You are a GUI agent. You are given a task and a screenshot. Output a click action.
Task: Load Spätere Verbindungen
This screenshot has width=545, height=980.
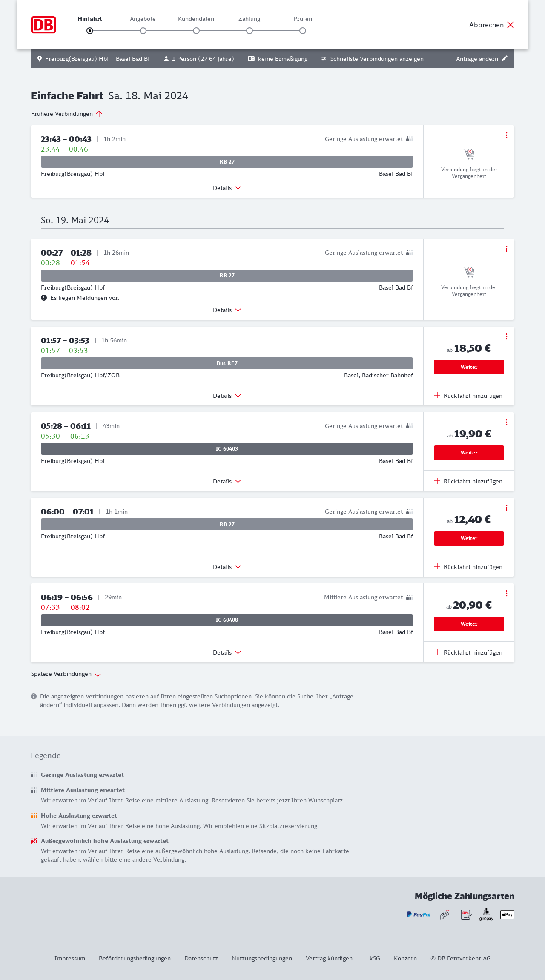pyautogui.click(x=66, y=674)
